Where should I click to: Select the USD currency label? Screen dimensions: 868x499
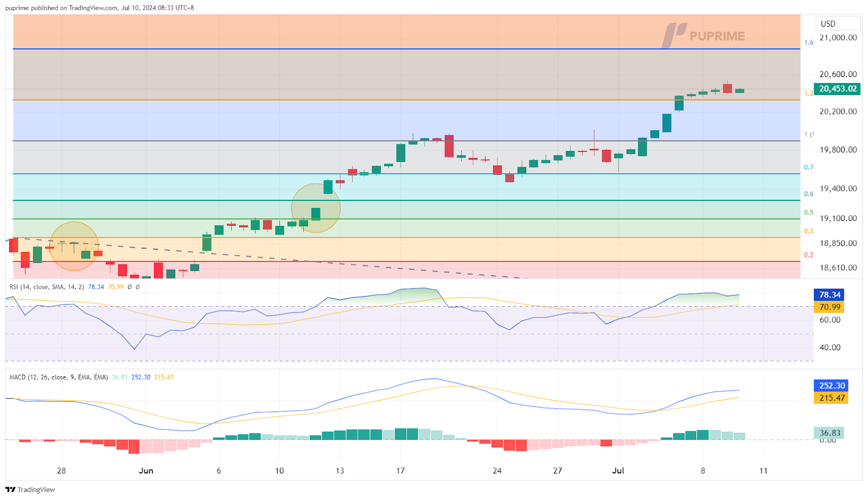[x=838, y=23]
